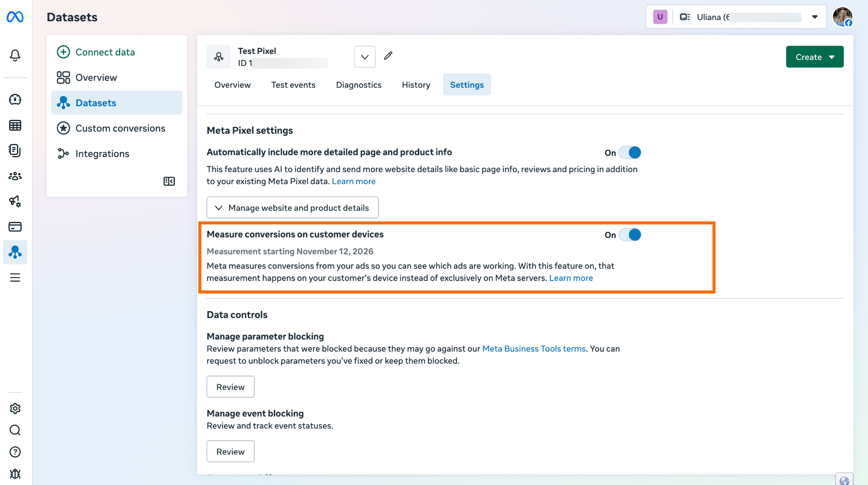Open the help question mark icon

(15, 452)
